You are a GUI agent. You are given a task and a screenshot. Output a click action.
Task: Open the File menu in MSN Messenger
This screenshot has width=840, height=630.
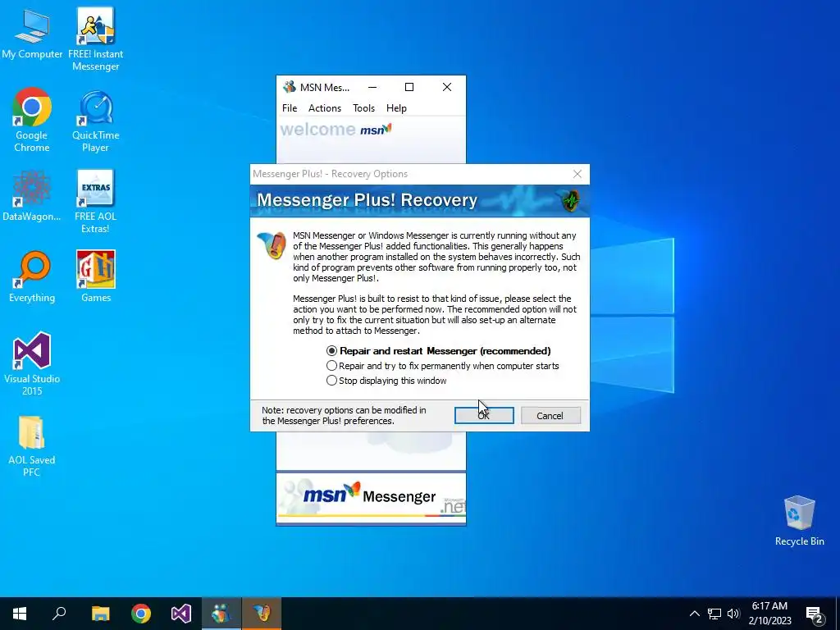290,108
